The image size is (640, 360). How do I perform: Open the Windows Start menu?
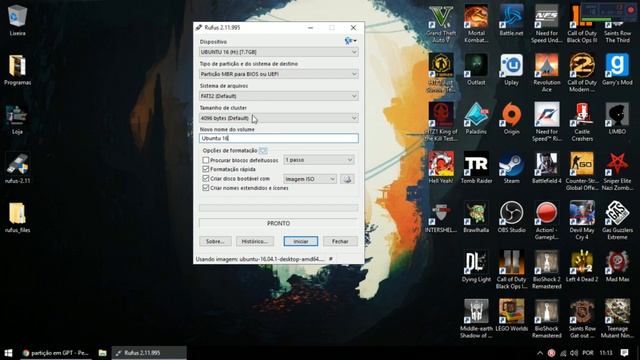(x=8, y=353)
